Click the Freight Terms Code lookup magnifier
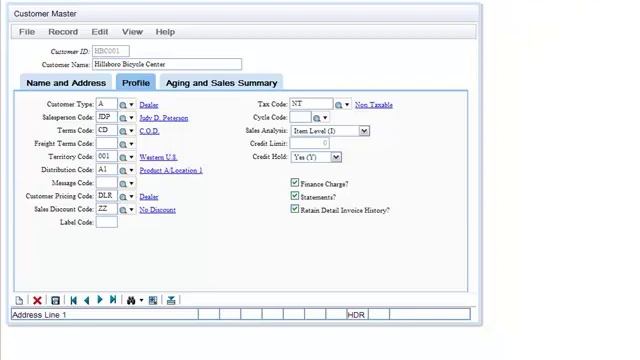 click(x=123, y=144)
